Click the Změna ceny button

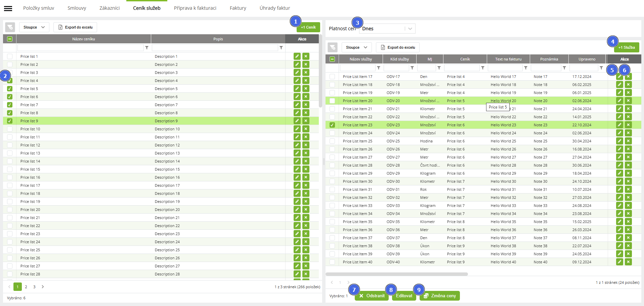439,296
